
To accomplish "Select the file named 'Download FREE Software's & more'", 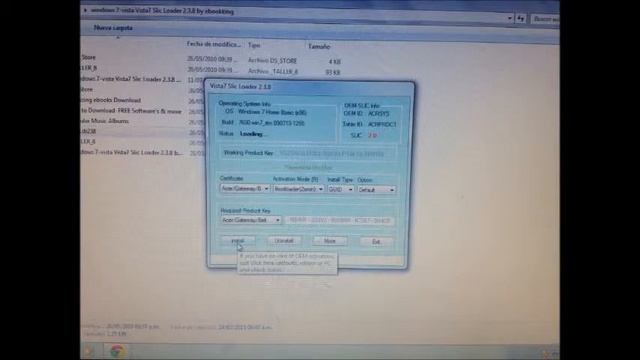I will (x=131, y=111).
